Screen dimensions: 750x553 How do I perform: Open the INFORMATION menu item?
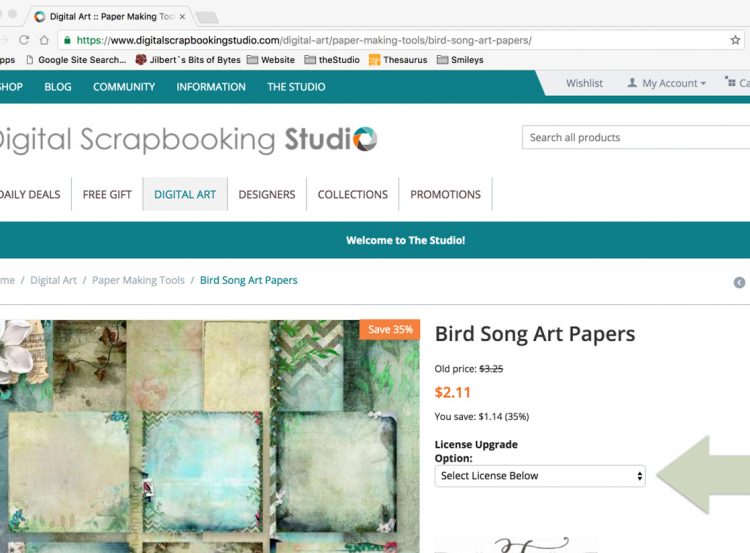pyautogui.click(x=211, y=87)
